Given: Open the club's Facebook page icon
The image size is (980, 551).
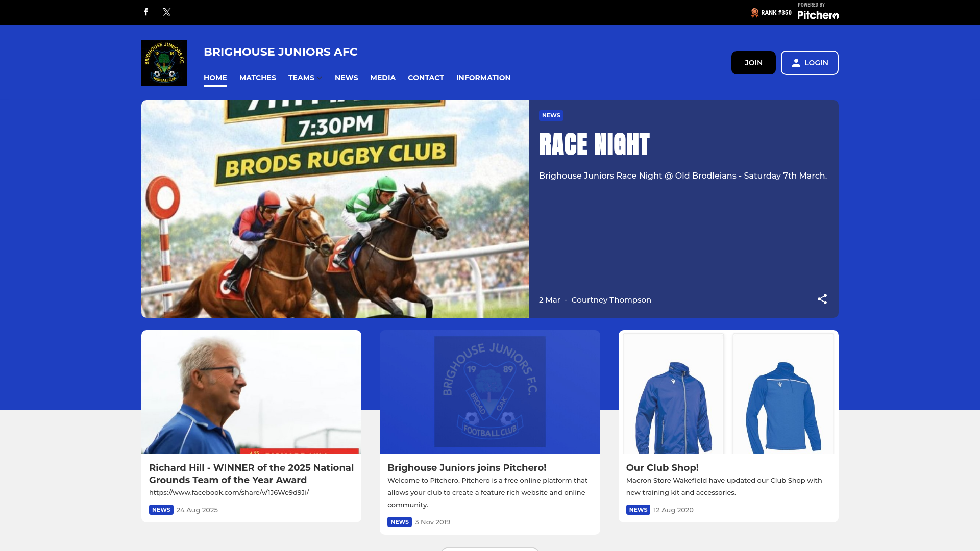Looking at the screenshot, I should click(146, 12).
